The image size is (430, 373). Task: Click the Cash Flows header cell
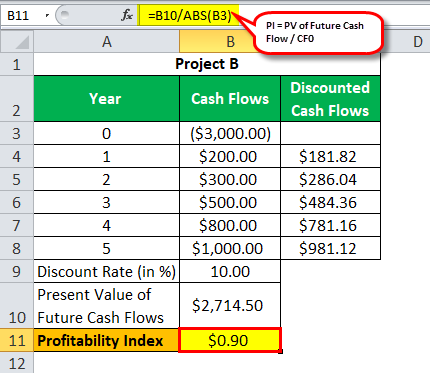coord(230,99)
